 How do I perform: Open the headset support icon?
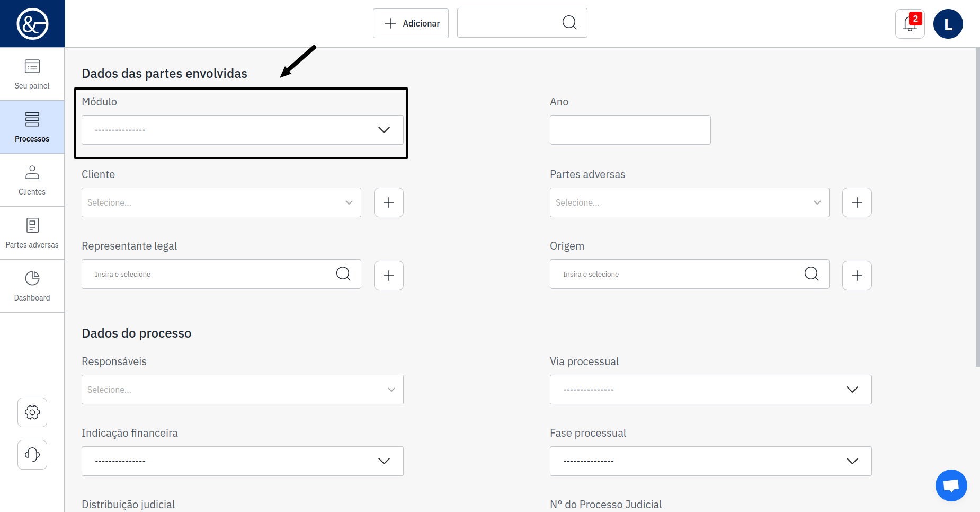pyautogui.click(x=32, y=455)
